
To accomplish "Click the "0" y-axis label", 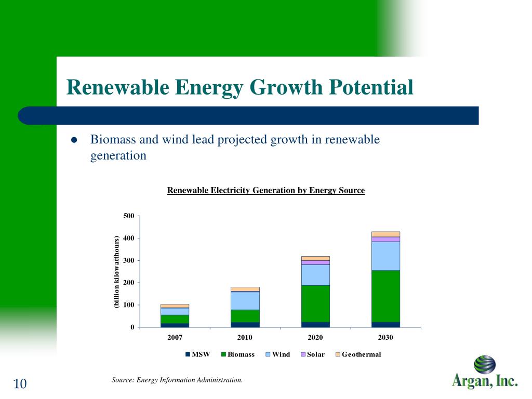I will point(132,327).
